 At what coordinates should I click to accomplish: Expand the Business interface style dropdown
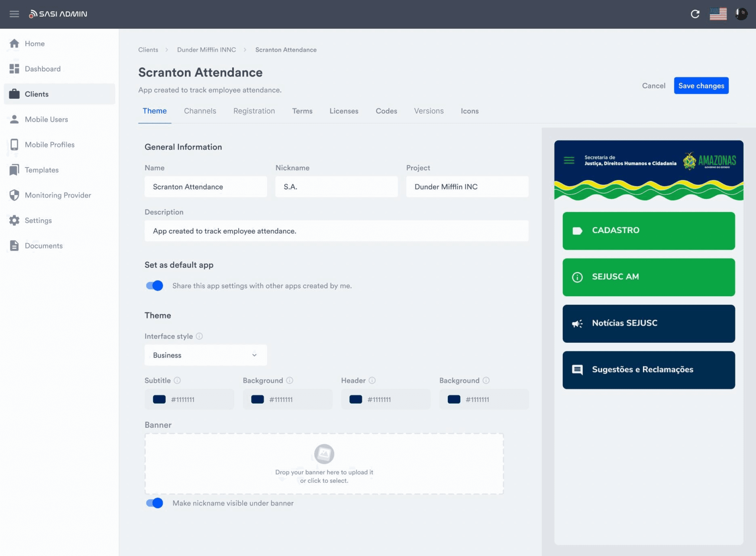[x=206, y=355]
